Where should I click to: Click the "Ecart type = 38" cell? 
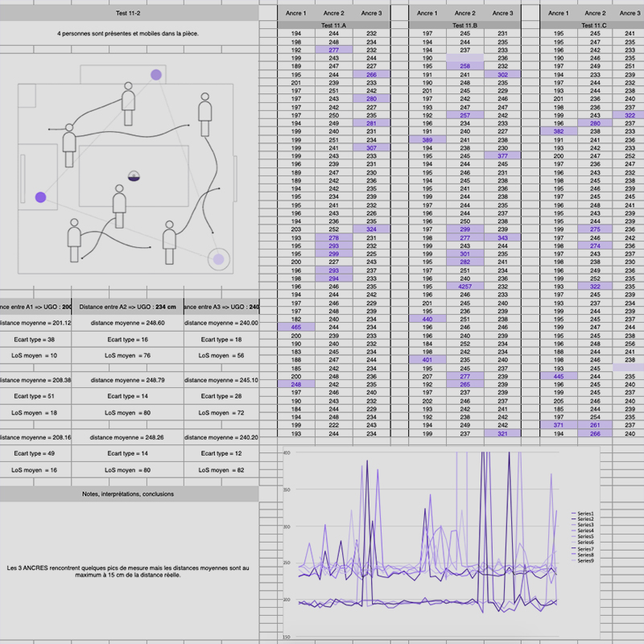[35, 339]
